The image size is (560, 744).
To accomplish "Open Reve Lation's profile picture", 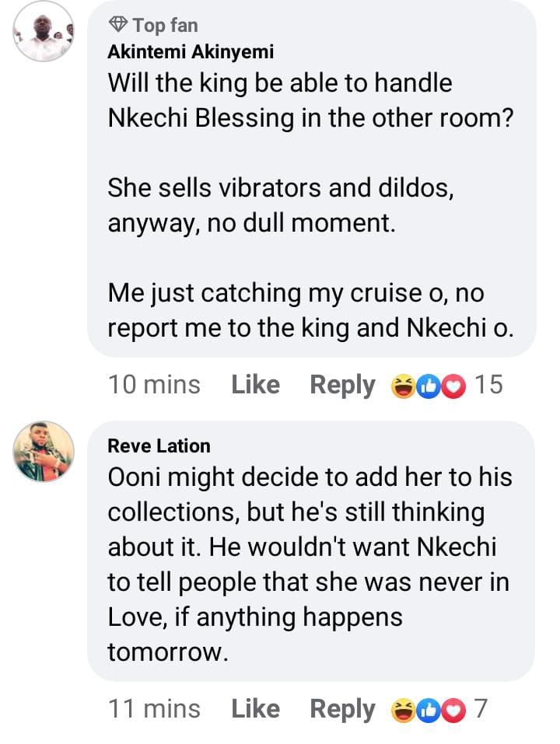I will pos(44,452).
